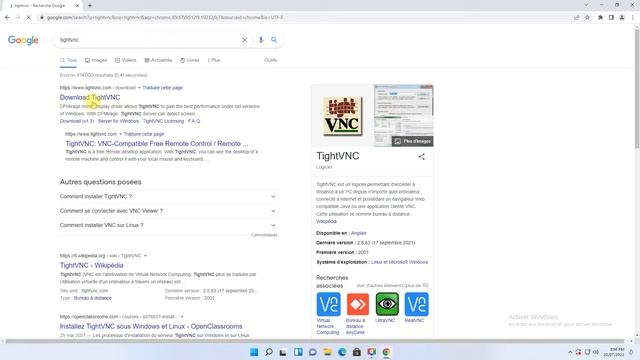Open Chat app in taskbar
Screen dimensions: 640x360
(313, 352)
